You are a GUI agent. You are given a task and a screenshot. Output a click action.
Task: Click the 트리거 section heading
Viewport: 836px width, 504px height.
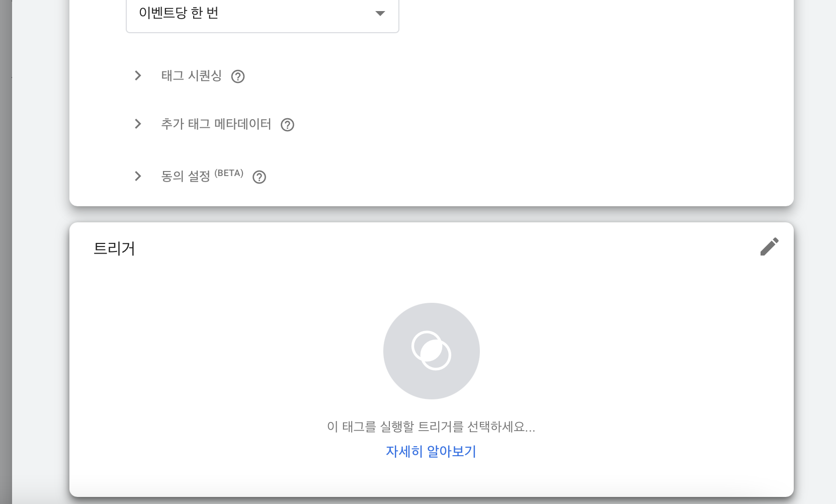tap(114, 248)
